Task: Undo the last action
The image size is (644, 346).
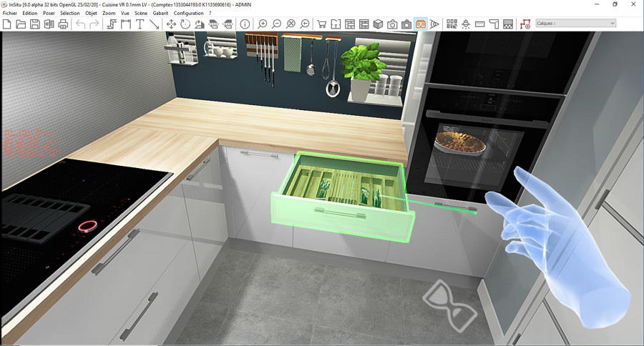Action: coord(80,24)
